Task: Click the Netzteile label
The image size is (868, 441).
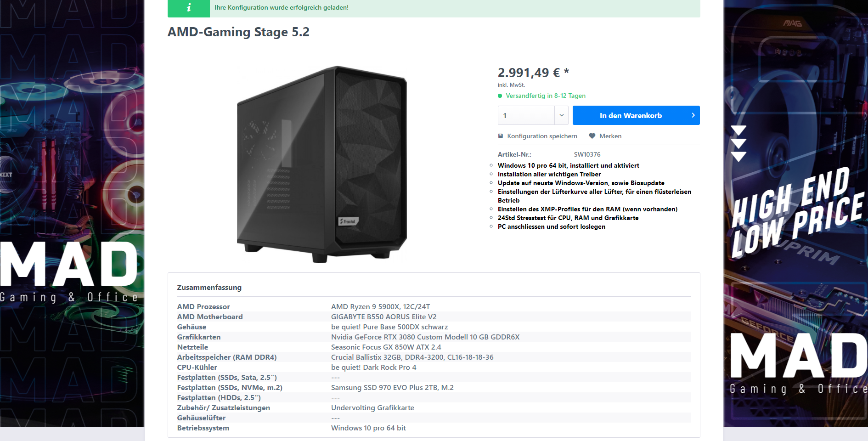Action: point(192,347)
